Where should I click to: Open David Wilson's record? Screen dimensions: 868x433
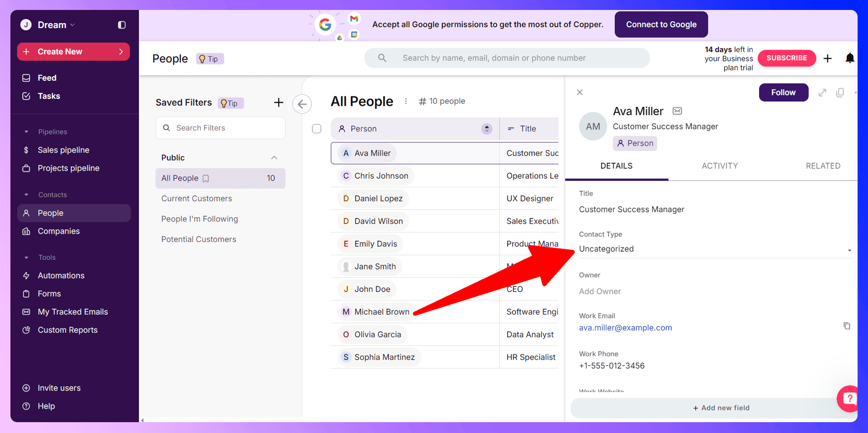click(x=378, y=221)
